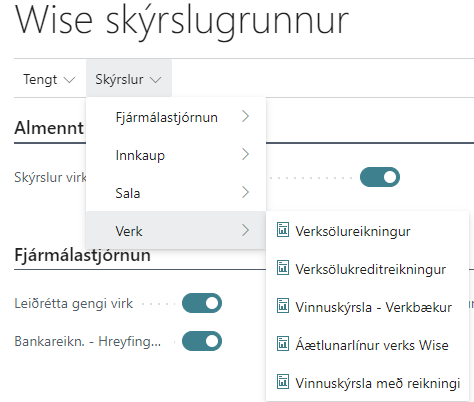Click the Wise skýrslugrunnur page title
The height and width of the screenshot is (402, 474).
(x=182, y=22)
